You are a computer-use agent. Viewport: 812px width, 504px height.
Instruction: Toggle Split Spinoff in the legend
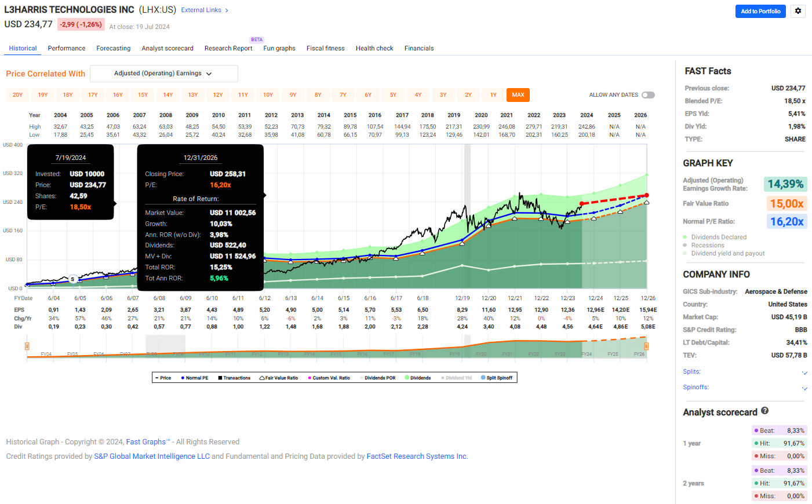pyautogui.click(x=497, y=378)
